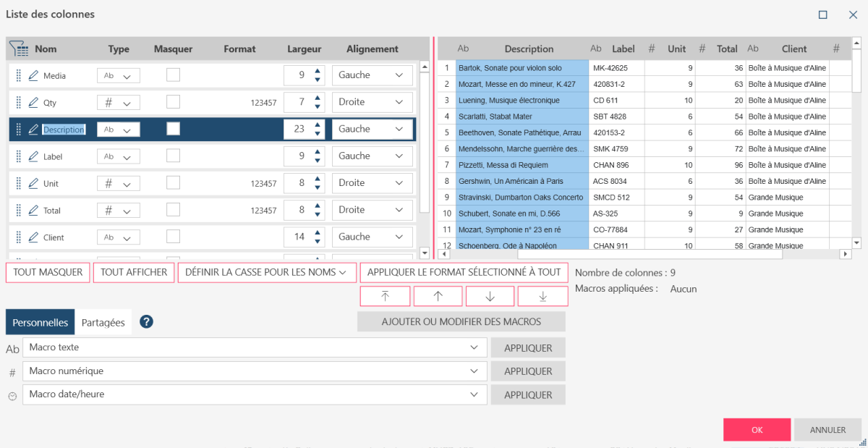Enable Masquer checkbox for Client column

pos(174,237)
